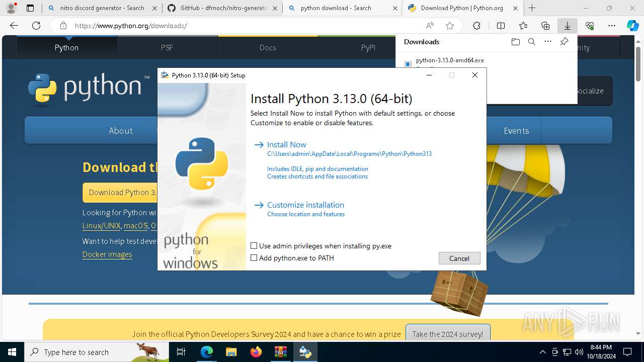The width and height of the screenshot is (644, 362).
Task: Launch Firefox from the taskbar
Action: (x=256, y=352)
